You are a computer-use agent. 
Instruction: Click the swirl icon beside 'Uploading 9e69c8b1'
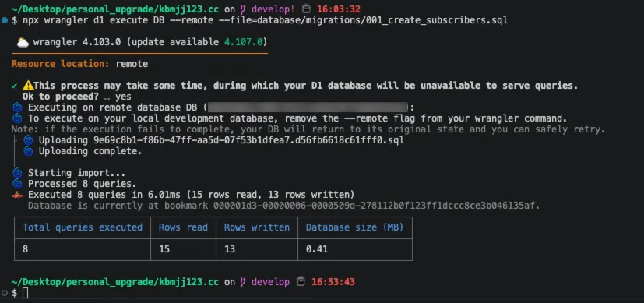[28, 140]
